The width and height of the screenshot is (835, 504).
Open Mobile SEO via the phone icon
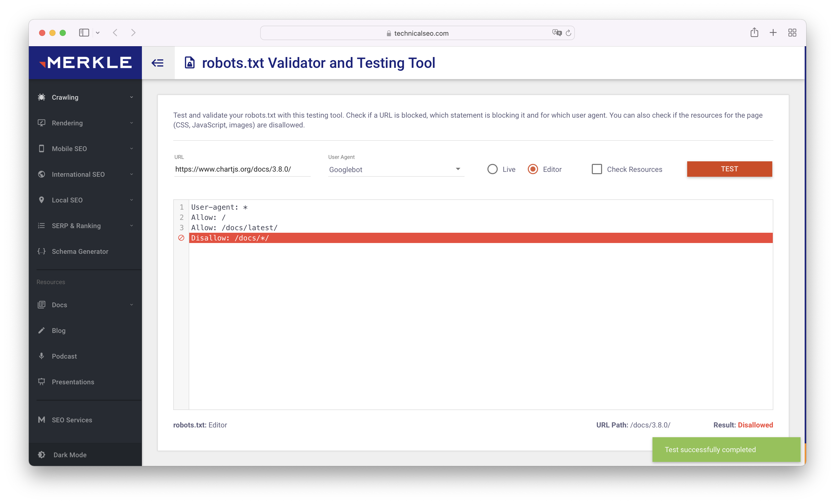41,148
